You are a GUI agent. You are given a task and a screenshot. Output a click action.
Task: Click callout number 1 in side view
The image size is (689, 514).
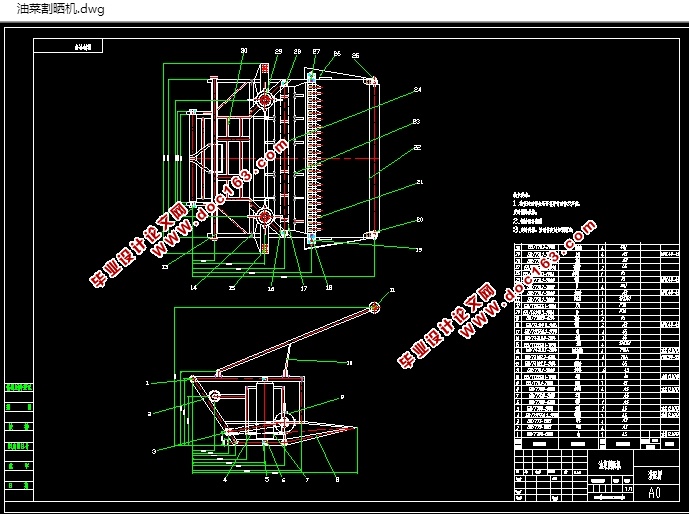pos(147,382)
